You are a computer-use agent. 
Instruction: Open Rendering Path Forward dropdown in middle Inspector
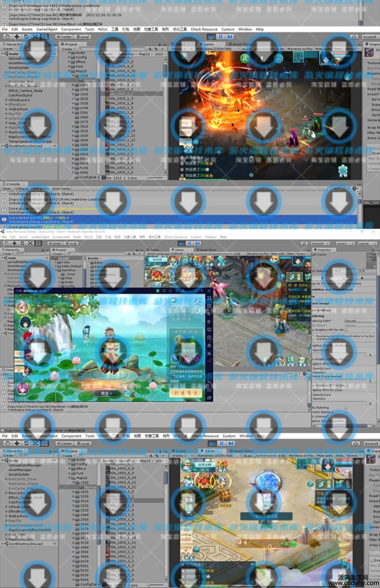point(360,321)
